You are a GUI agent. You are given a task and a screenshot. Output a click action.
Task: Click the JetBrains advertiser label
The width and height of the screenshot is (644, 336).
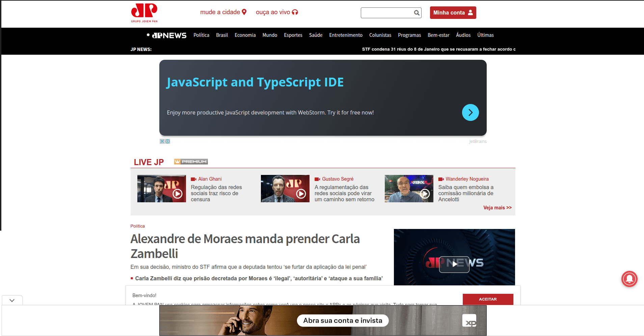(x=478, y=141)
